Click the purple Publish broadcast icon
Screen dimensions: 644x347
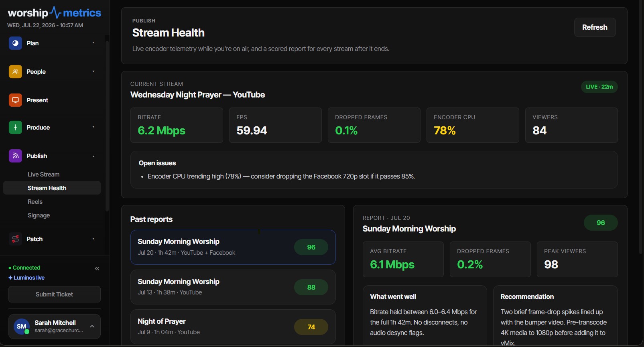click(15, 156)
